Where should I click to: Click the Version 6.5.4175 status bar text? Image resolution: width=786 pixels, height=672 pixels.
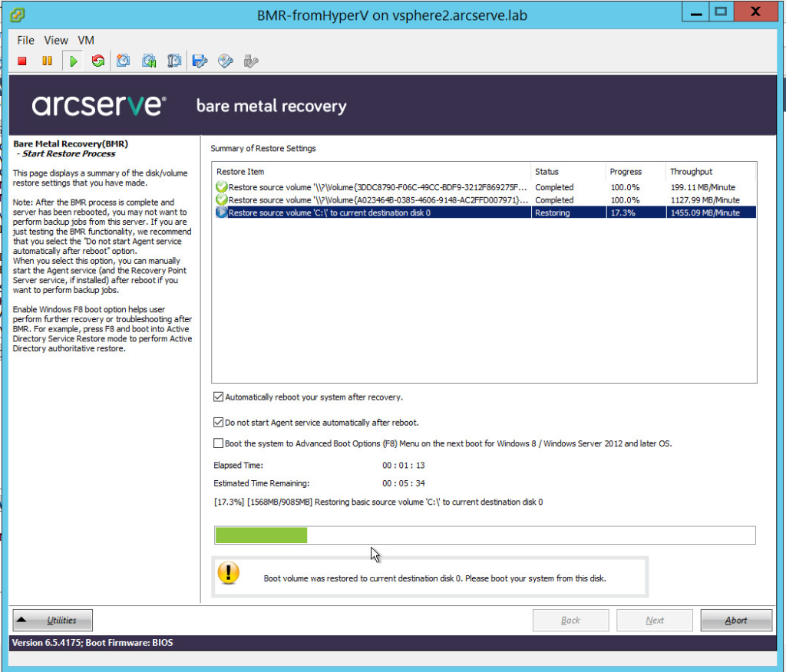[92, 642]
